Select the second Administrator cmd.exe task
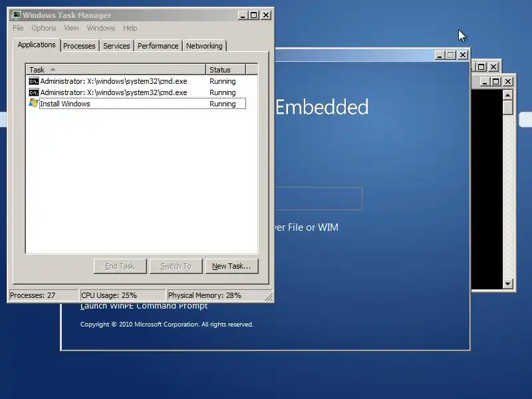This screenshot has height=399, width=532. [x=137, y=92]
